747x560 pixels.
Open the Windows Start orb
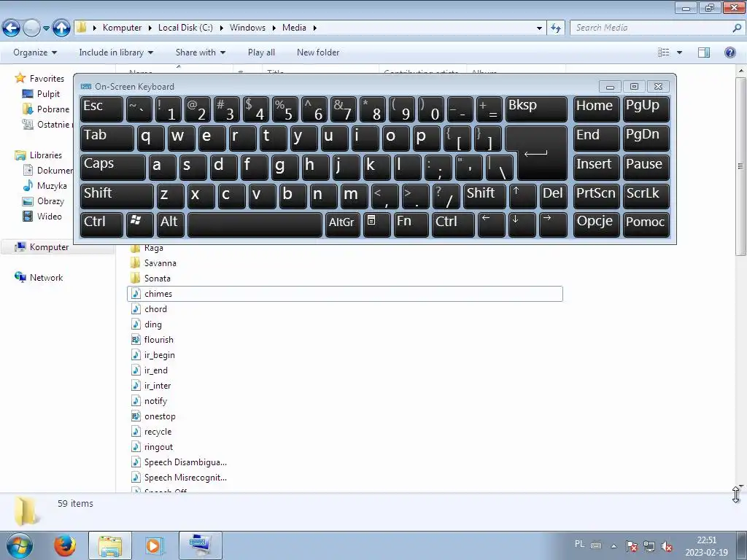[20, 545]
